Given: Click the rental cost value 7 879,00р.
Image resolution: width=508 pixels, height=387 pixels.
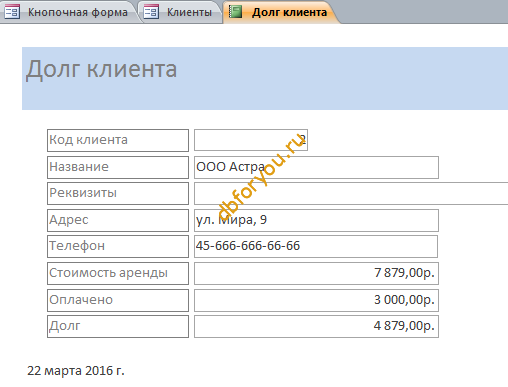Looking at the screenshot, I should click(x=316, y=273).
